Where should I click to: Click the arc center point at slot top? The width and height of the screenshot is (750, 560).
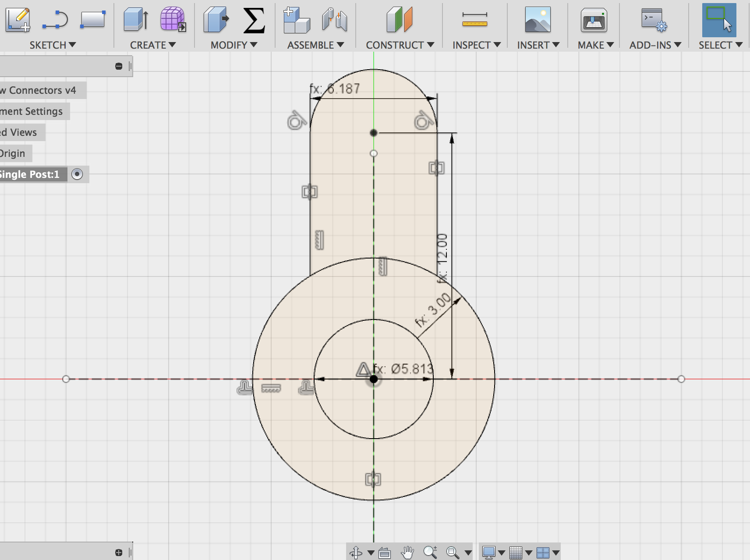coord(374,133)
